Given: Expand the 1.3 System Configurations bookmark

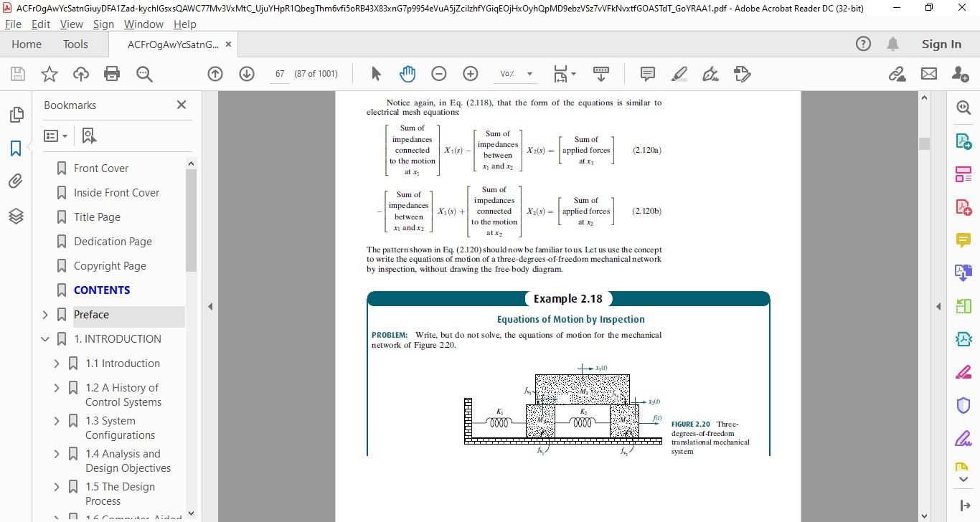Looking at the screenshot, I should pos(57,421).
